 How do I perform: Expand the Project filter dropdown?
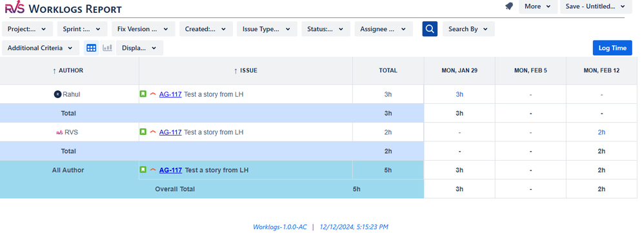27,29
